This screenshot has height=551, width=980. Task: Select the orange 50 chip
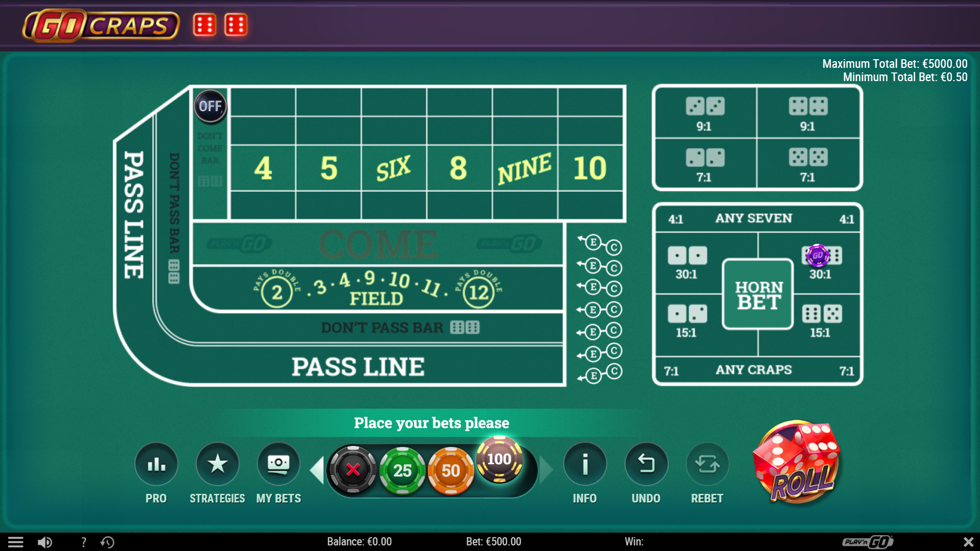(451, 470)
